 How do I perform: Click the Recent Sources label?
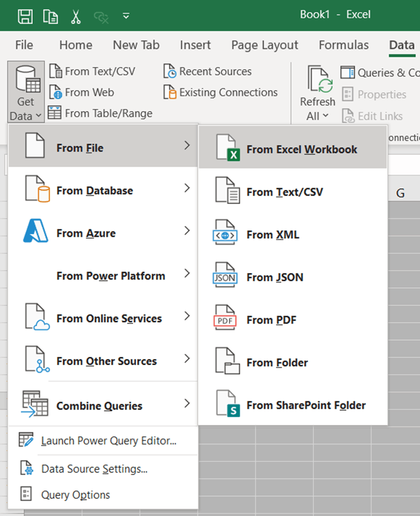(x=216, y=71)
